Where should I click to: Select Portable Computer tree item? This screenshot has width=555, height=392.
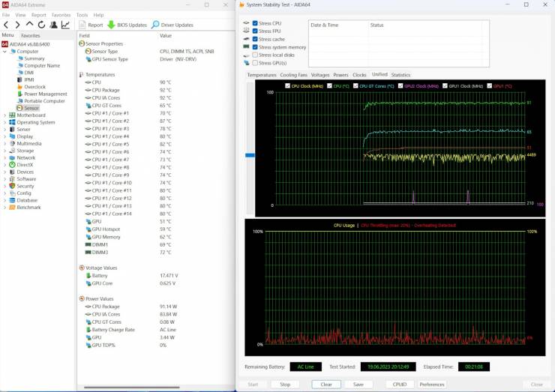tap(44, 101)
